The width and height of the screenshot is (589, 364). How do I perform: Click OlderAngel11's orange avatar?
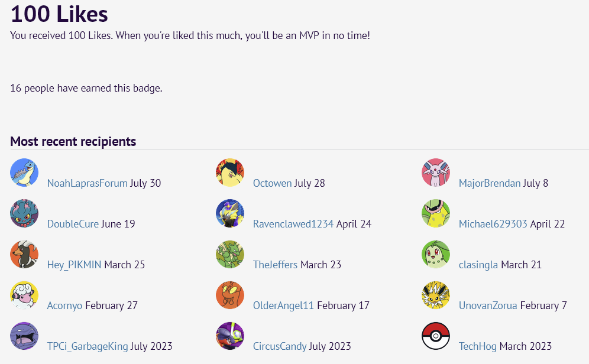pos(230,295)
